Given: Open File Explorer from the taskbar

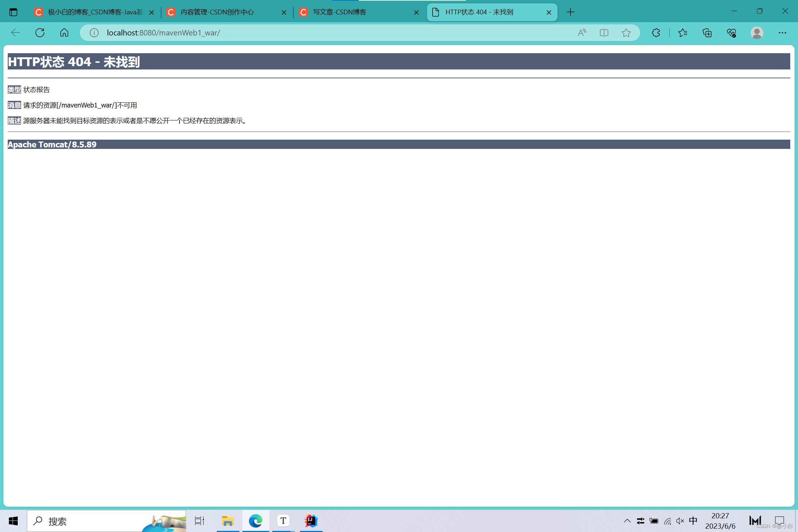Looking at the screenshot, I should click(228, 521).
